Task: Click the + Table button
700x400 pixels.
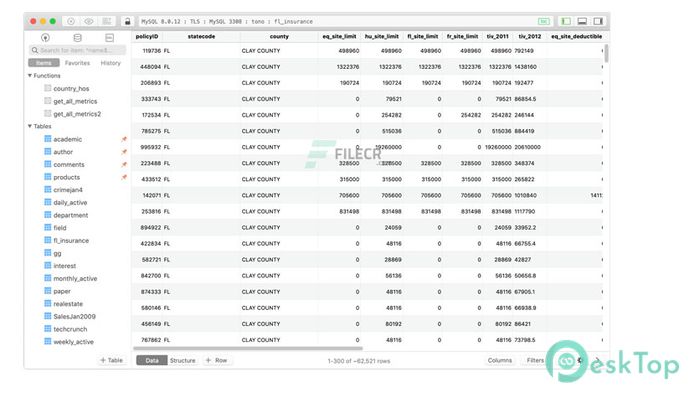Action: click(112, 360)
